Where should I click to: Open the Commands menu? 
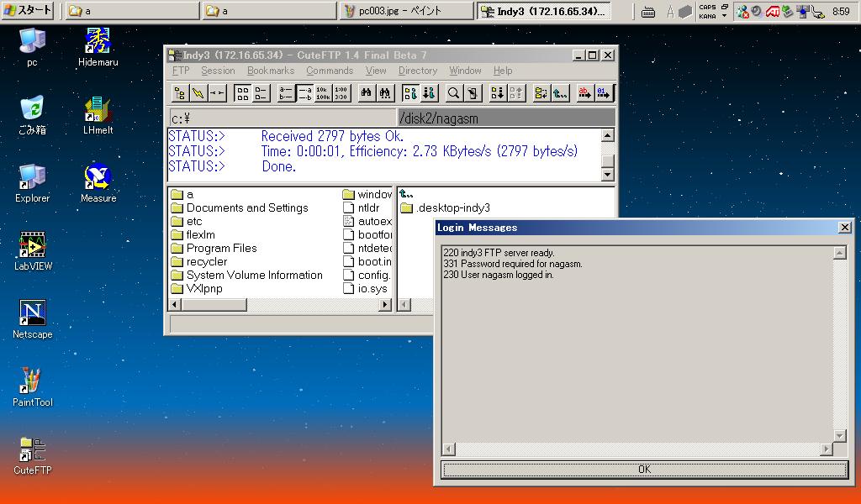pos(329,71)
